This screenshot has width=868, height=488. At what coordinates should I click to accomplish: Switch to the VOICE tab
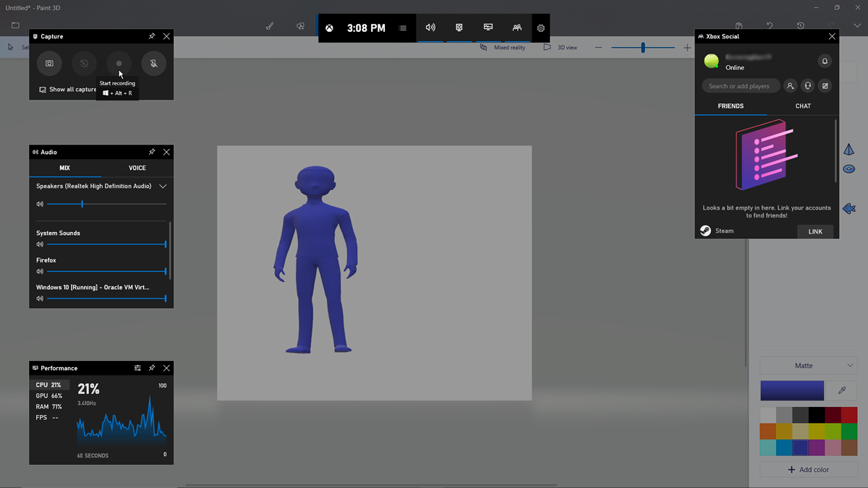tap(137, 168)
